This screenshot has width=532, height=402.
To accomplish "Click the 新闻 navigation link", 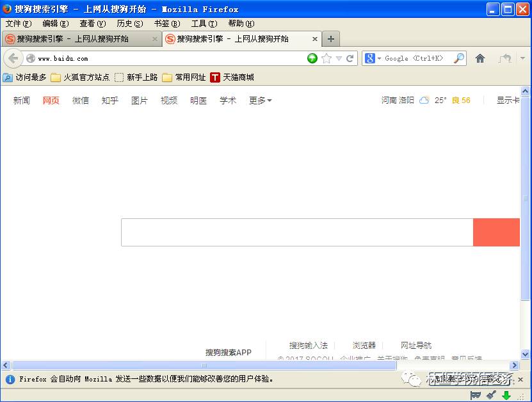I will [21, 100].
